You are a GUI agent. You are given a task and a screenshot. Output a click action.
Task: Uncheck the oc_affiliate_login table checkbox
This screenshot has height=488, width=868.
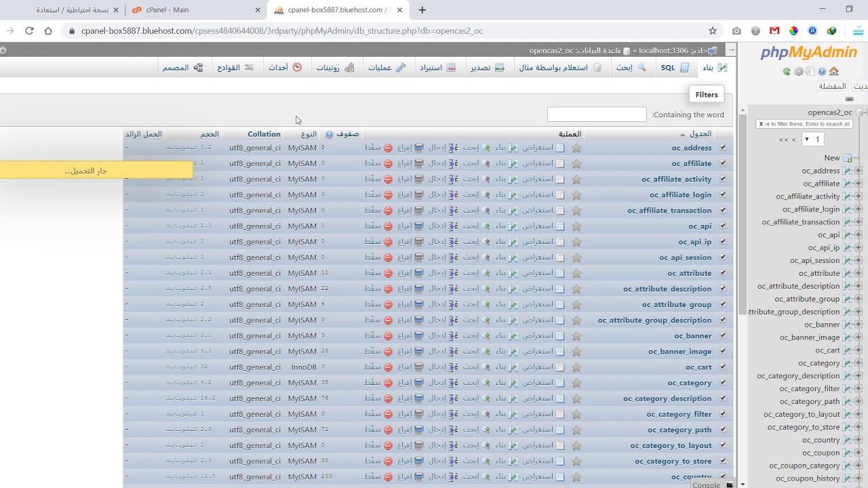click(x=723, y=195)
